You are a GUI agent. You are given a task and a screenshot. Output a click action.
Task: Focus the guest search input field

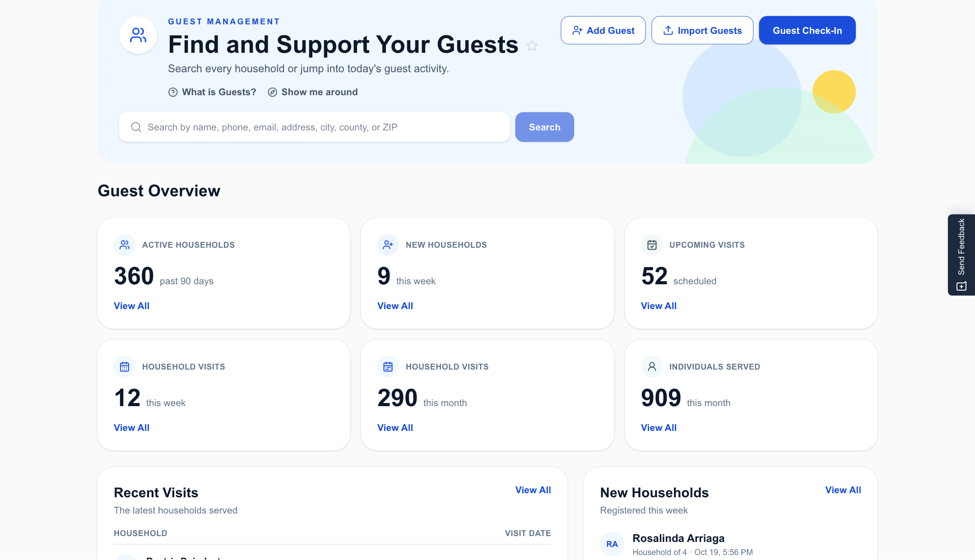click(x=315, y=127)
